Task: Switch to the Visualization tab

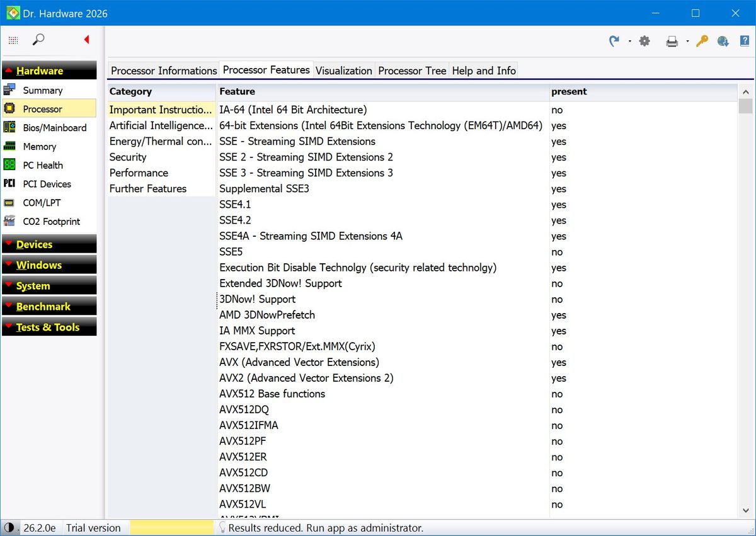Action: pyautogui.click(x=343, y=71)
